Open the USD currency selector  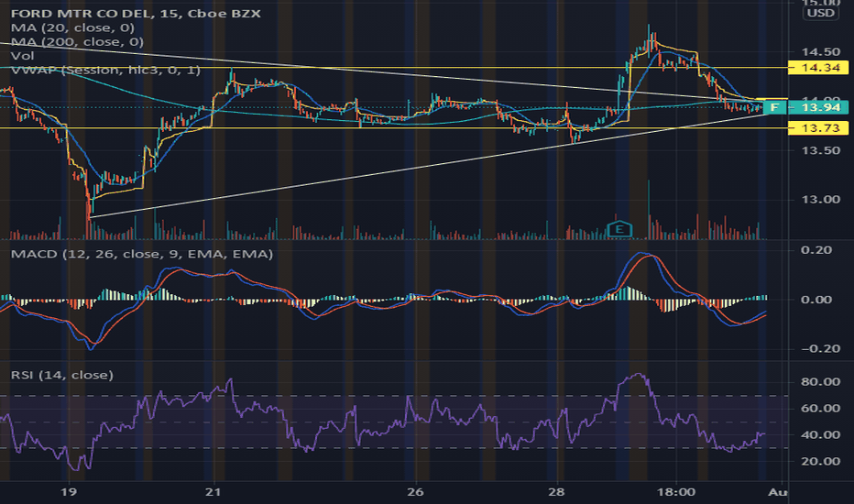821,13
